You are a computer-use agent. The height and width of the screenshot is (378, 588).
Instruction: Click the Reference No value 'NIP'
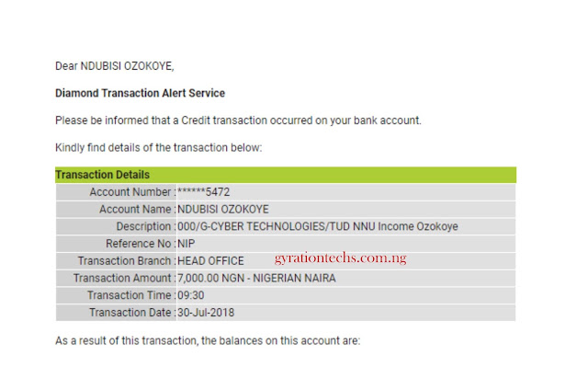(x=186, y=244)
